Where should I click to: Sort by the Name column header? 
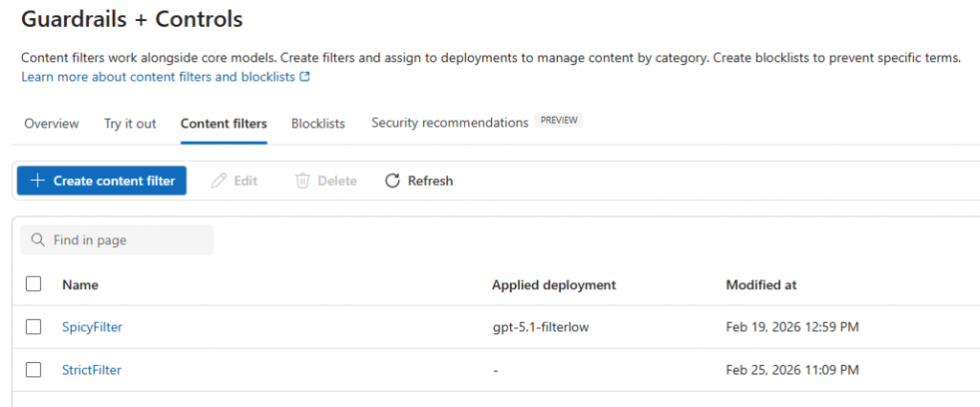(80, 285)
